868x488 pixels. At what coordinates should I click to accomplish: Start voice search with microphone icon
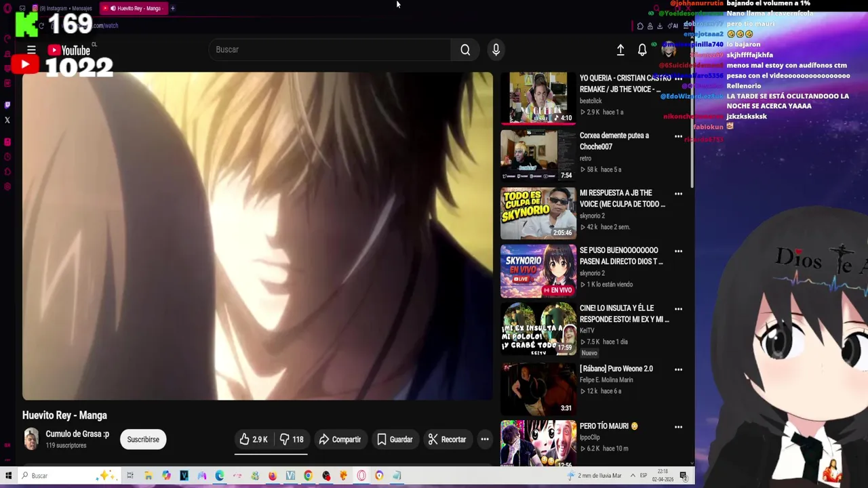[x=496, y=49]
